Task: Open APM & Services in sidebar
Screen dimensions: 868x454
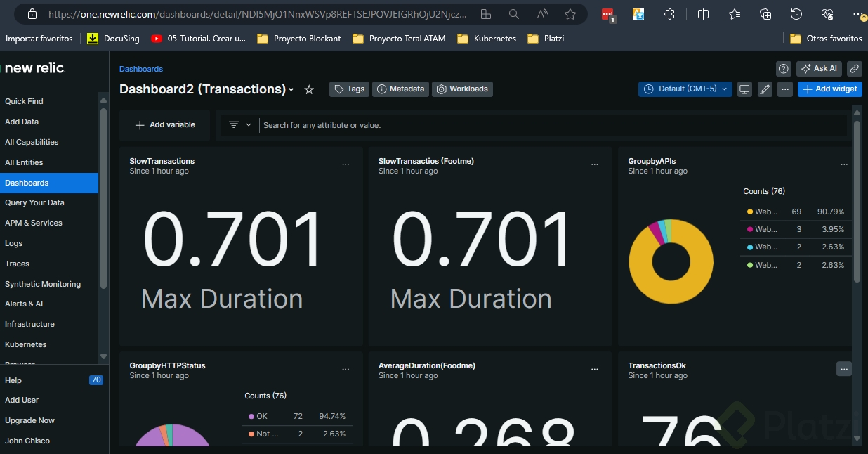Action: pos(34,223)
